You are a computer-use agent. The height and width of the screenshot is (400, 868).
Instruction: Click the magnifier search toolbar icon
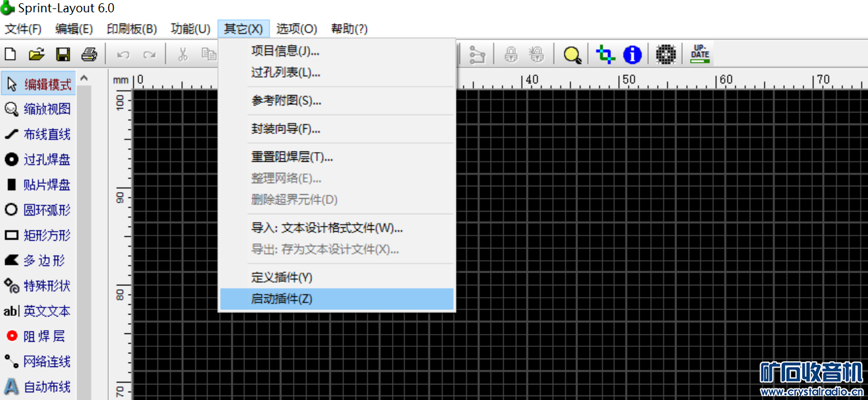tap(572, 54)
